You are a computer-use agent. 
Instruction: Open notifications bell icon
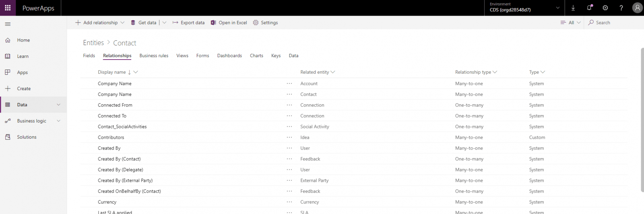[589, 8]
